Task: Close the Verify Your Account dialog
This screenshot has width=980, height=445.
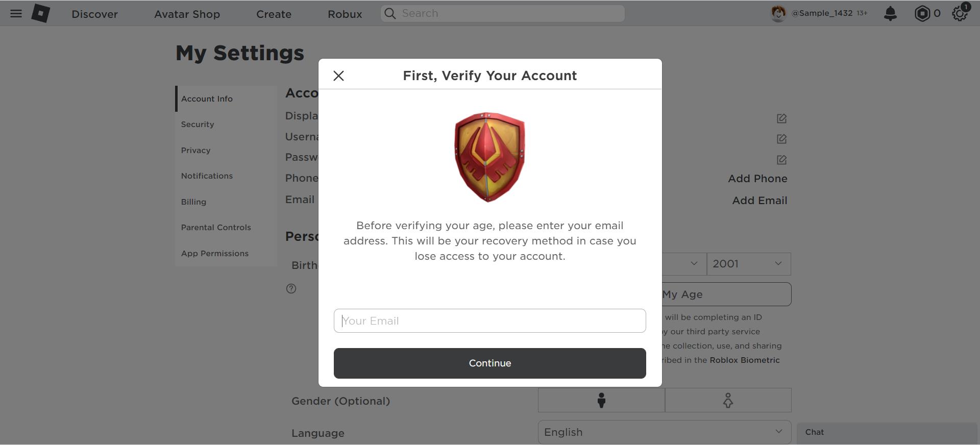Action: point(338,76)
